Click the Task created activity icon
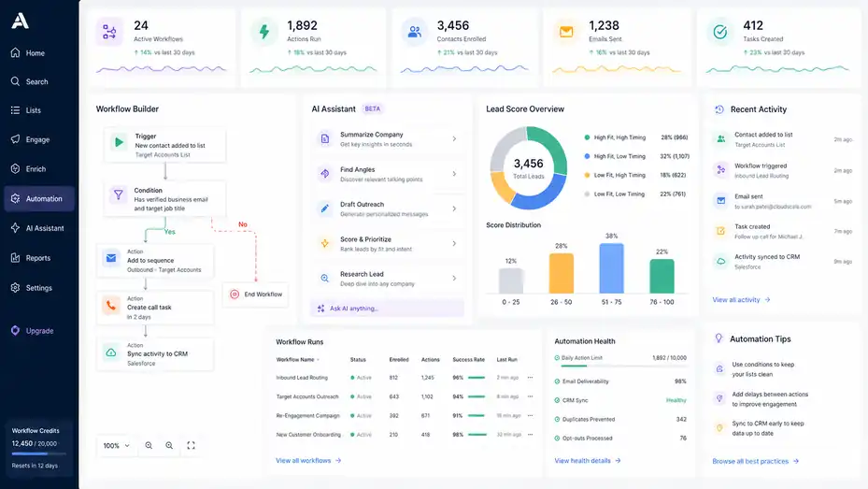The width and height of the screenshot is (868, 489). (720, 231)
